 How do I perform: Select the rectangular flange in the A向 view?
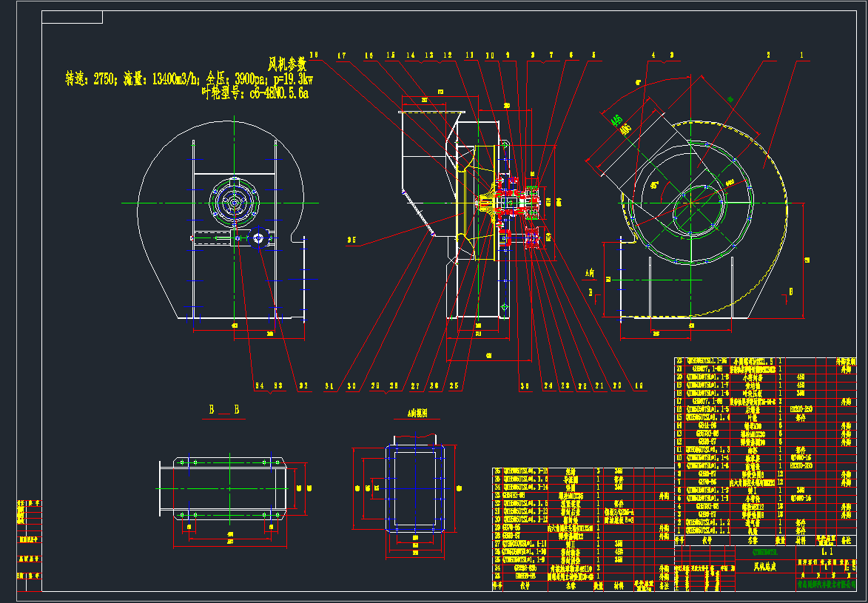414,488
